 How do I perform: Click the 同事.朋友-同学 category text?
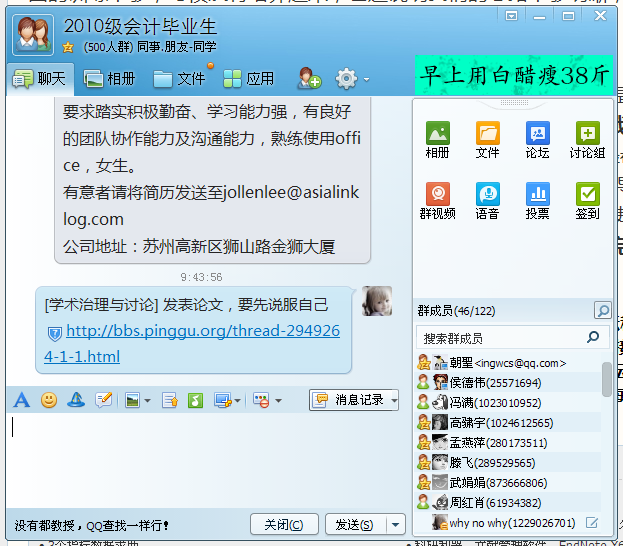click(177, 47)
